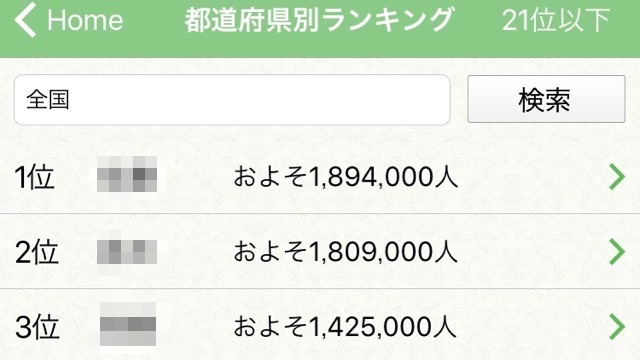This screenshot has height=360, width=640.
Task: Open the およそ1,425,000人 entry
Action: click(x=345, y=327)
